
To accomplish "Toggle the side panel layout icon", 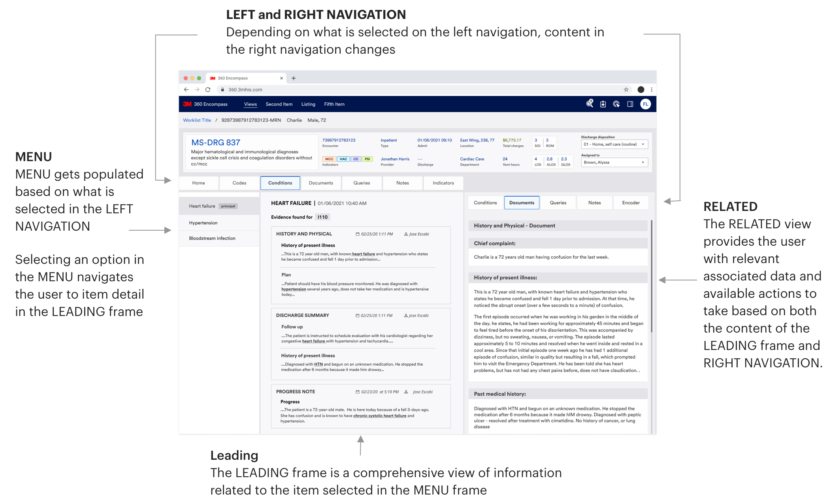I will [630, 104].
